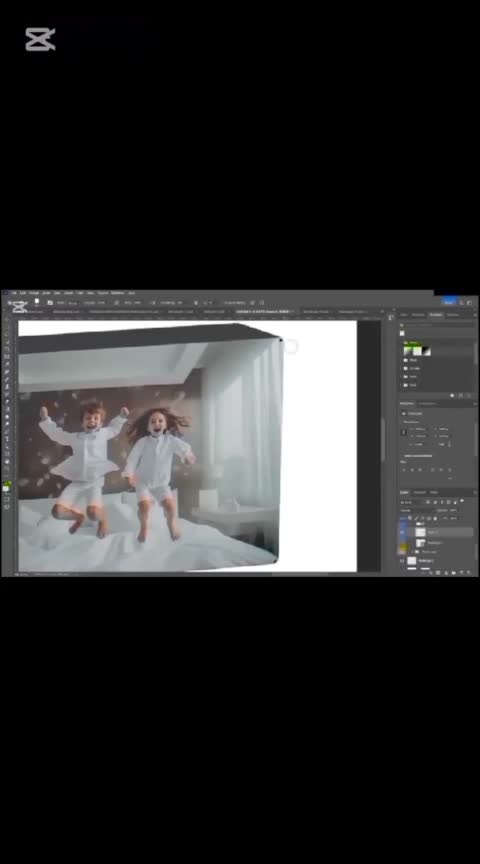Open smoothing options gear icon
480x864 pixels.
[x=196, y=303]
